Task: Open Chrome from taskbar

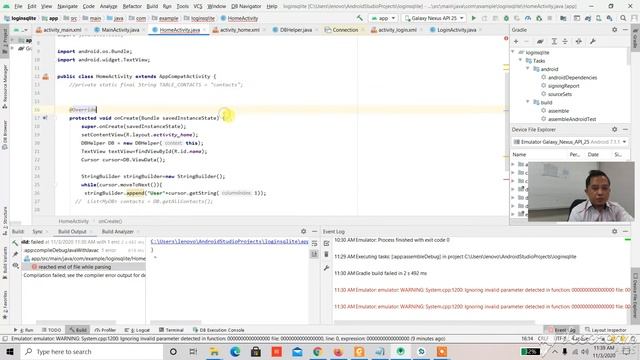Action: point(318,351)
